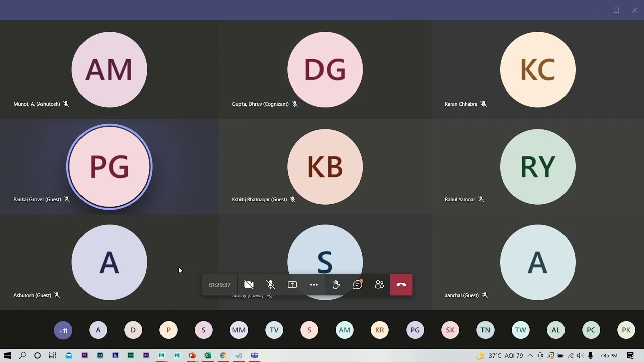Show hidden system tray icons chevron
Image resolution: width=644 pixels, height=362 pixels.
(530, 355)
